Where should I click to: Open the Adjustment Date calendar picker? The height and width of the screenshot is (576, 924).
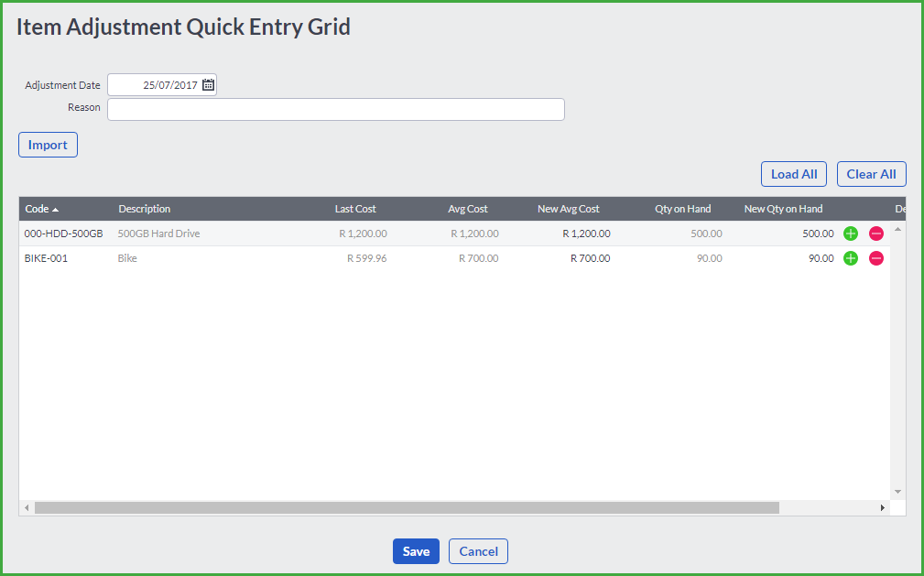click(208, 85)
